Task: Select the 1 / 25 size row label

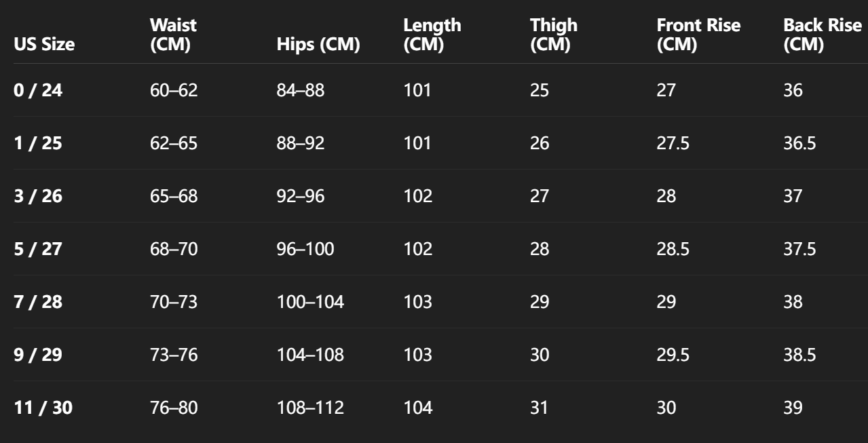Action: click(x=38, y=143)
